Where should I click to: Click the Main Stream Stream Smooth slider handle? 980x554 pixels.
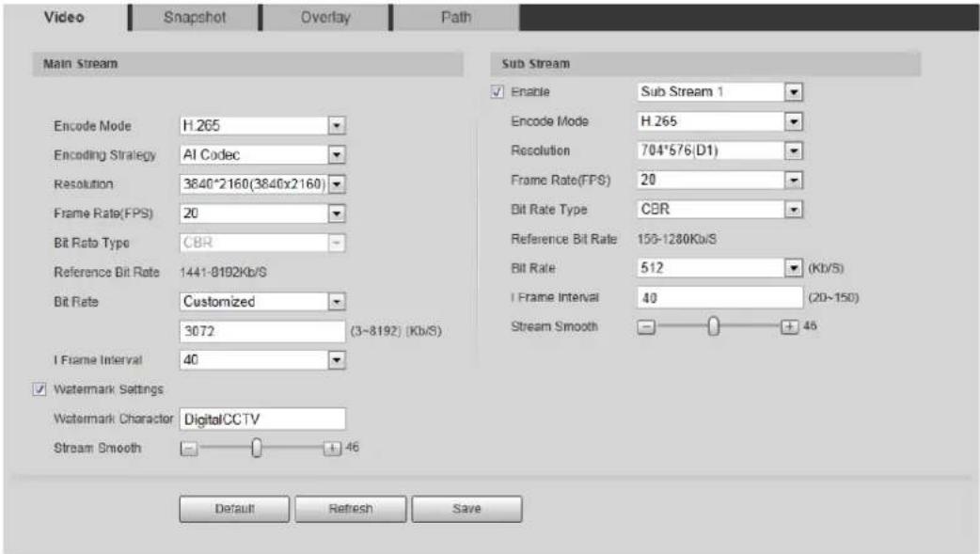coord(256,448)
